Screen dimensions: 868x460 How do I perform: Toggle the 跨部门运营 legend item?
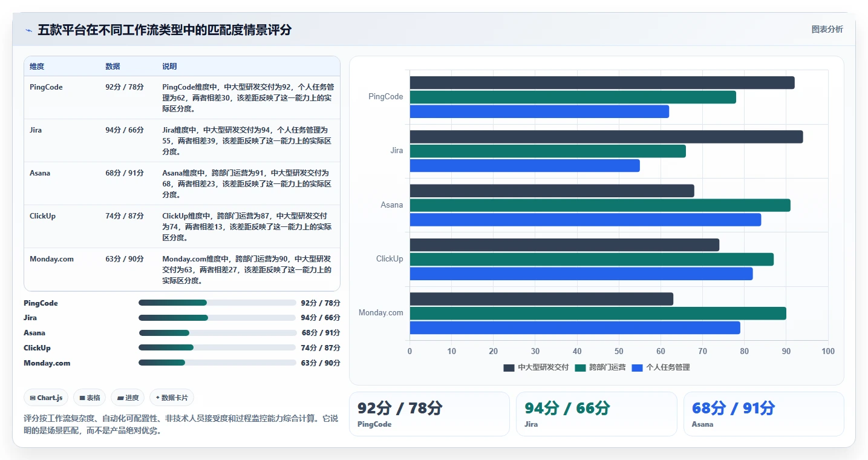(600, 367)
